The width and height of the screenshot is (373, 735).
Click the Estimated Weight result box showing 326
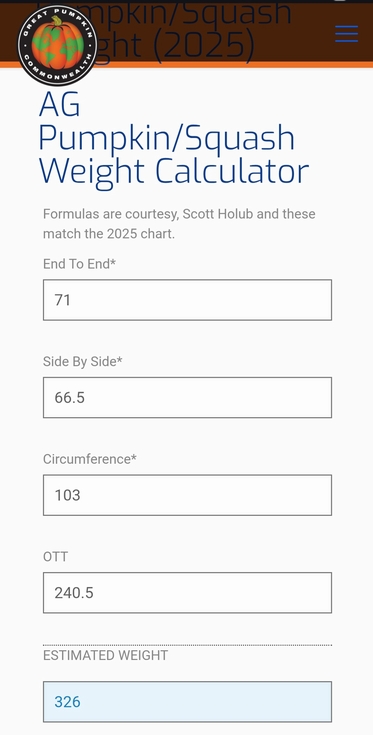[x=187, y=702]
